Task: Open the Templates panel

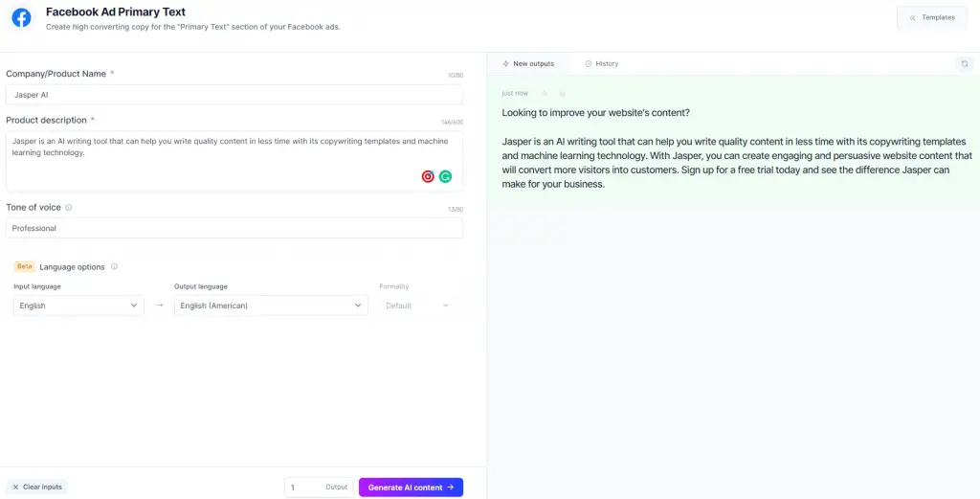Action: [x=932, y=17]
